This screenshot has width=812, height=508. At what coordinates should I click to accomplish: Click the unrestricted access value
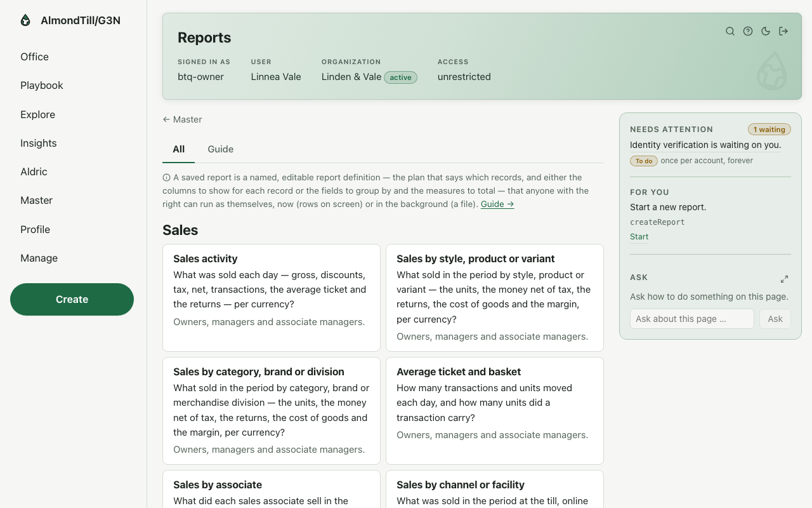point(464,77)
